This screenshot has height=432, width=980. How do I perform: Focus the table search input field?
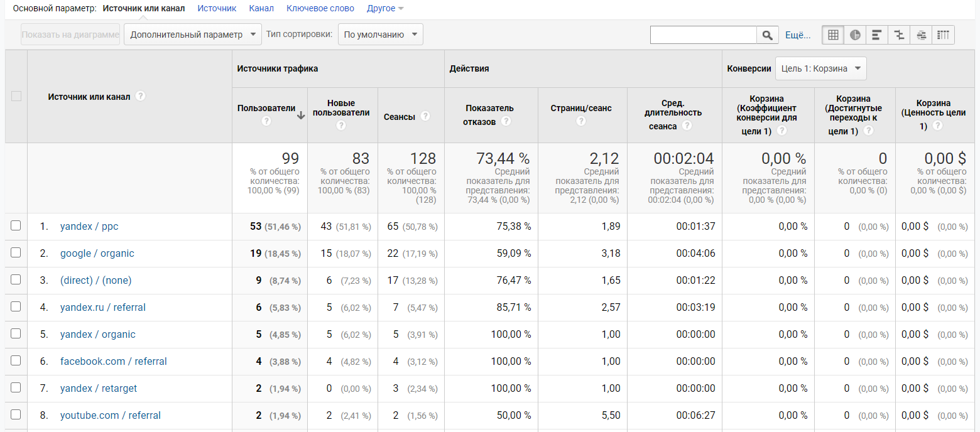coord(703,35)
